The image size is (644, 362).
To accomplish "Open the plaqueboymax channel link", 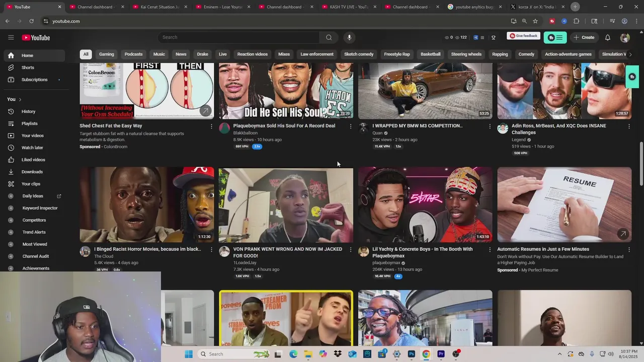I will [386, 263].
